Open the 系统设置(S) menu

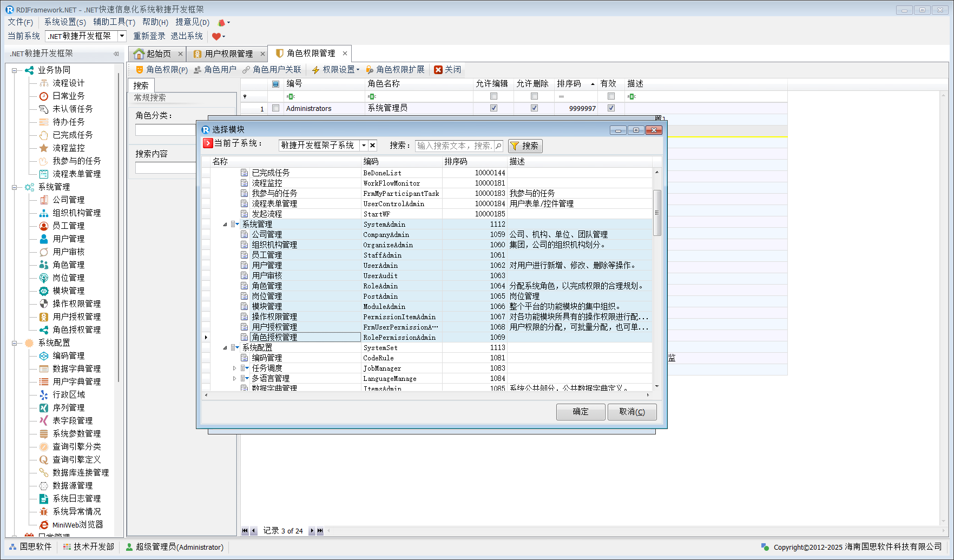[65, 22]
